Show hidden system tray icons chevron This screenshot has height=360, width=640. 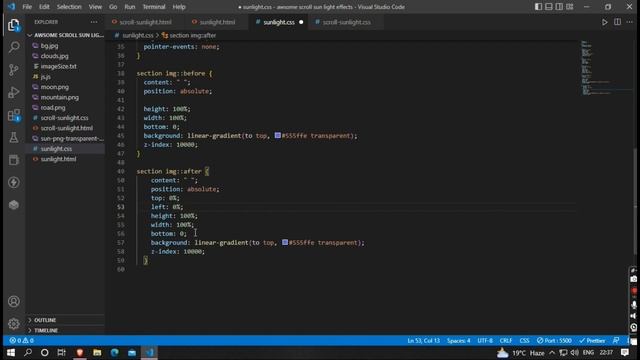click(552, 353)
